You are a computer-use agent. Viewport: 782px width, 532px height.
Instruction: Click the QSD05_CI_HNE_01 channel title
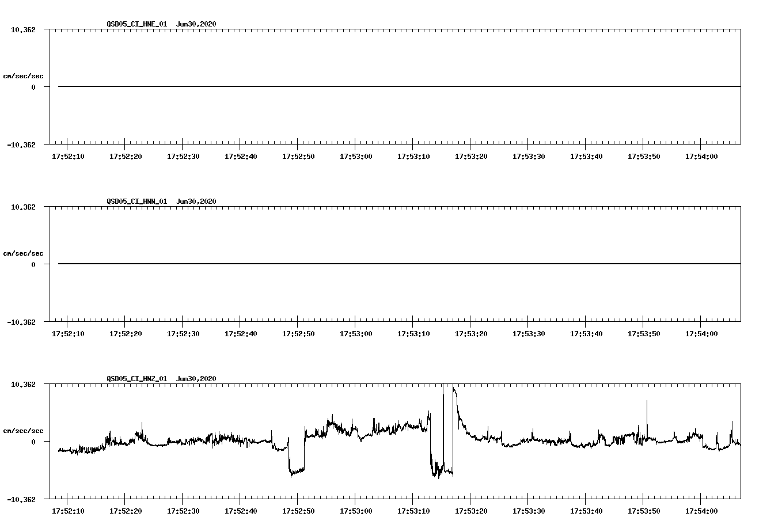tap(137, 24)
